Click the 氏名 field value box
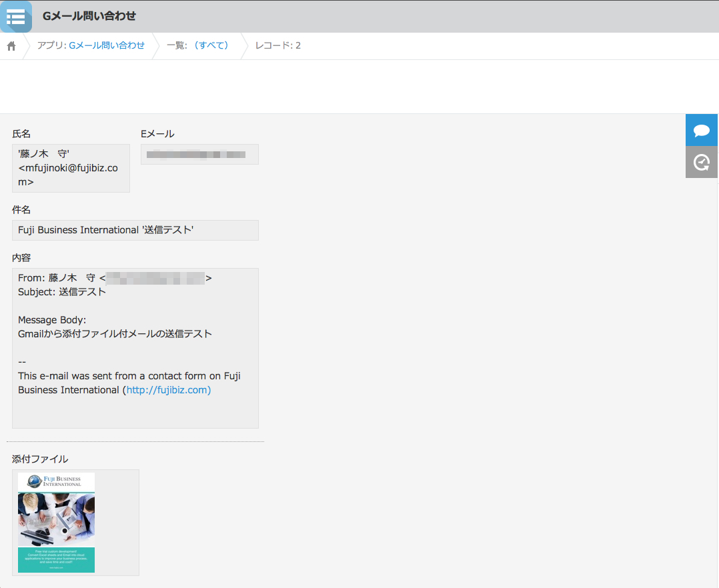This screenshot has height=588, width=719. tap(71, 168)
